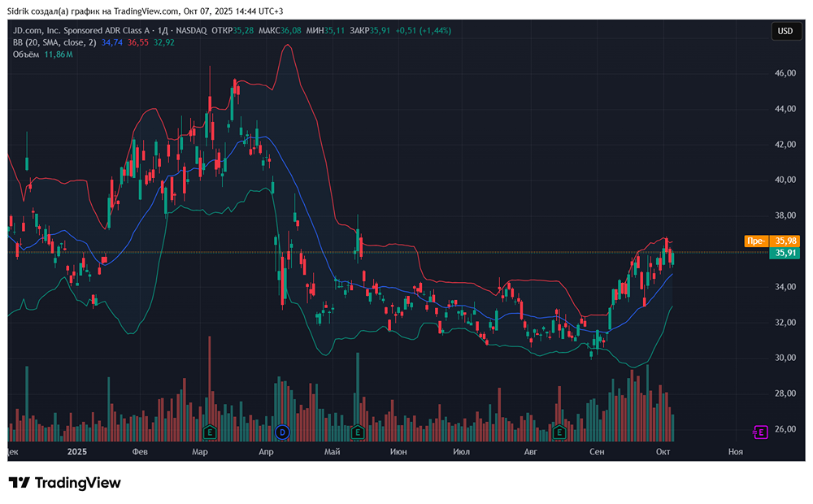Click the blue dividend D marker
Image resolution: width=813 pixels, height=504 pixels.
283,431
